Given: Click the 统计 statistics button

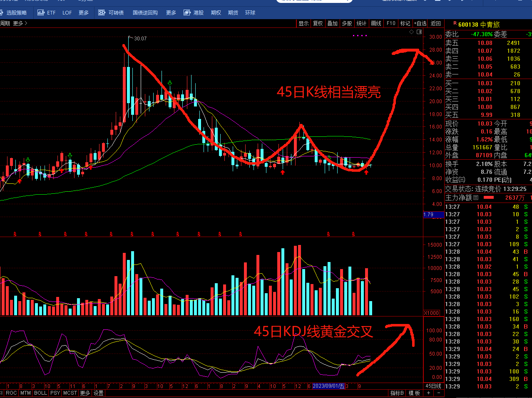Looking at the screenshot, I should point(362,23).
